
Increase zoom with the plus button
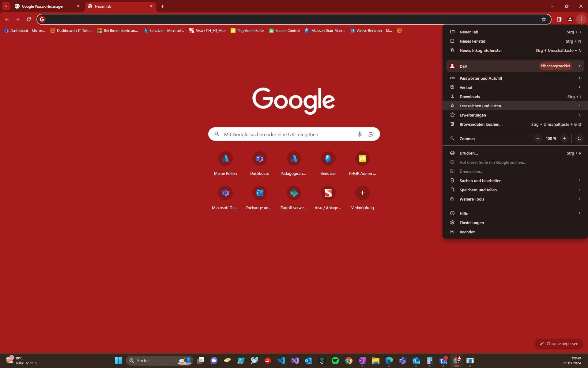(x=564, y=139)
